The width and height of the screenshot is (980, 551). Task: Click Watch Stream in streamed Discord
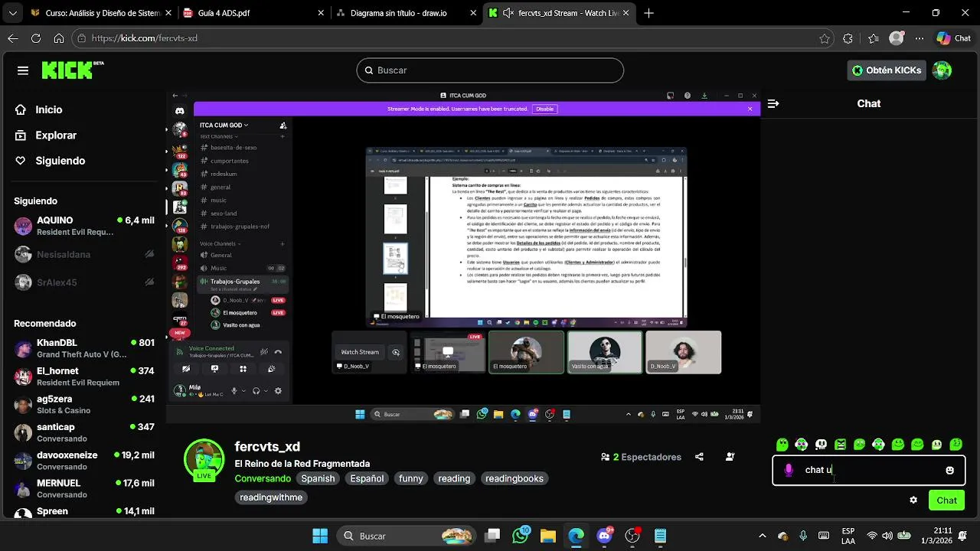(360, 352)
